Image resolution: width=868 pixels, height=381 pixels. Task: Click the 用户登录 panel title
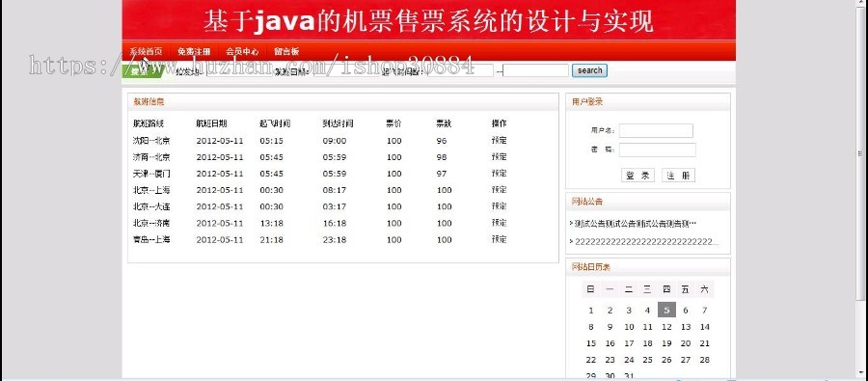[587, 102]
